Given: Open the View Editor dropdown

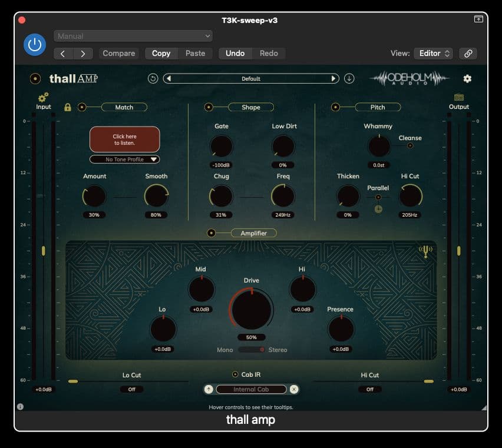Looking at the screenshot, I should (x=434, y=54).
